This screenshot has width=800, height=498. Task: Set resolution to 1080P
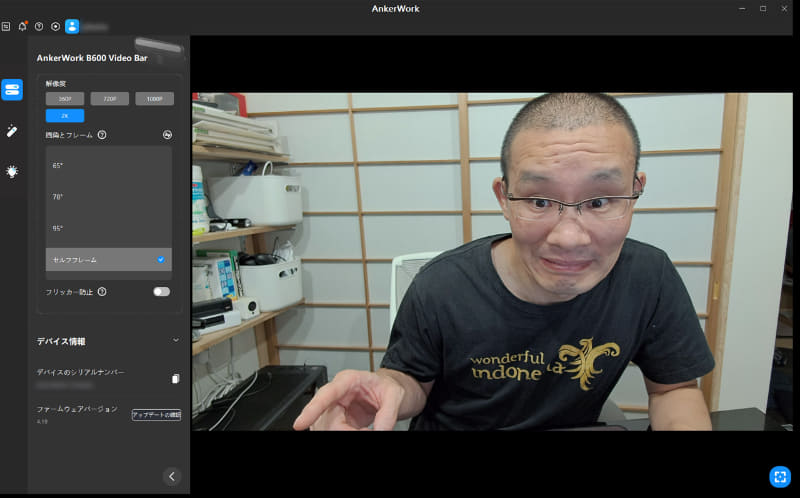click(x=155, y=99)
